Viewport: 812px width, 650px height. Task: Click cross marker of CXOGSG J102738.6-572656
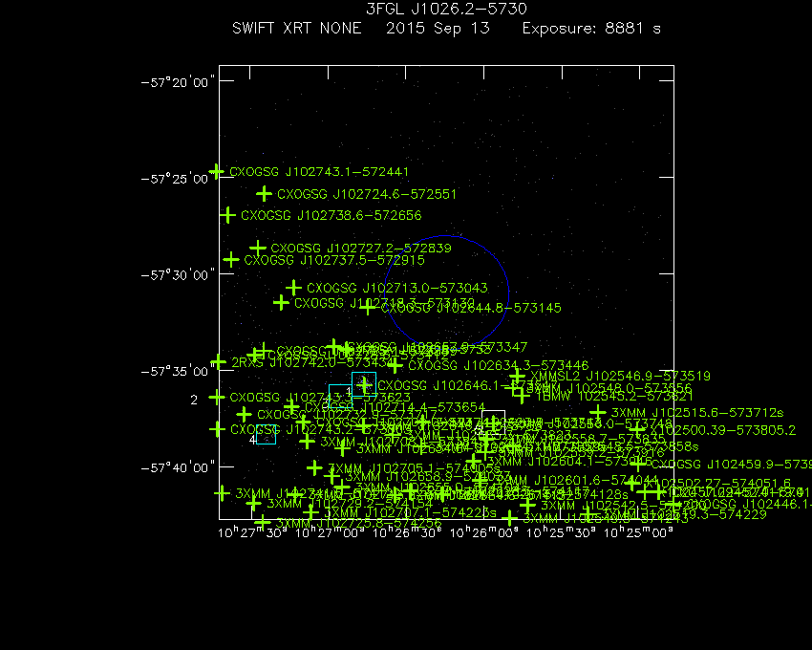click(x=227, y=215)
